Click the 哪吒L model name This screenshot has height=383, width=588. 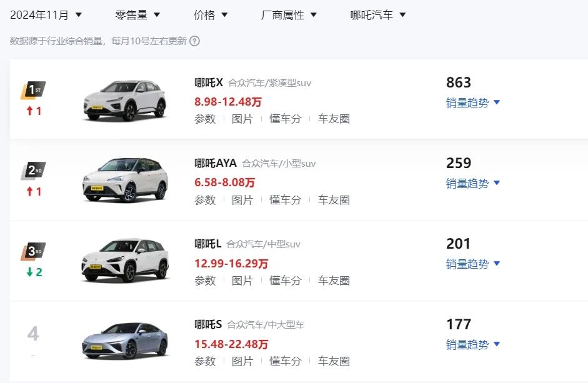208,244
